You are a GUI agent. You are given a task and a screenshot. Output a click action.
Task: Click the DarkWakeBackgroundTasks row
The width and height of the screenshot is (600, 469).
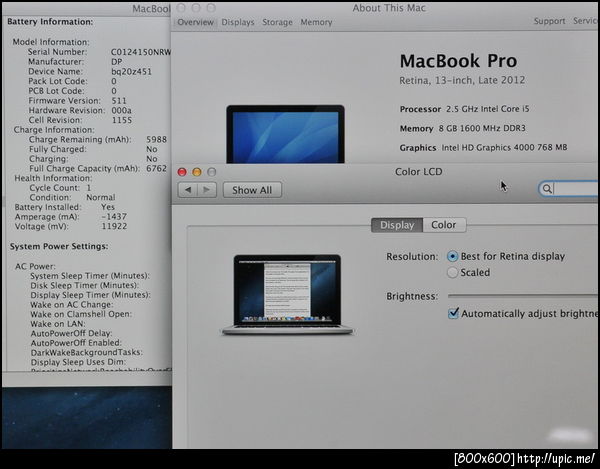(x=86, y=352)
